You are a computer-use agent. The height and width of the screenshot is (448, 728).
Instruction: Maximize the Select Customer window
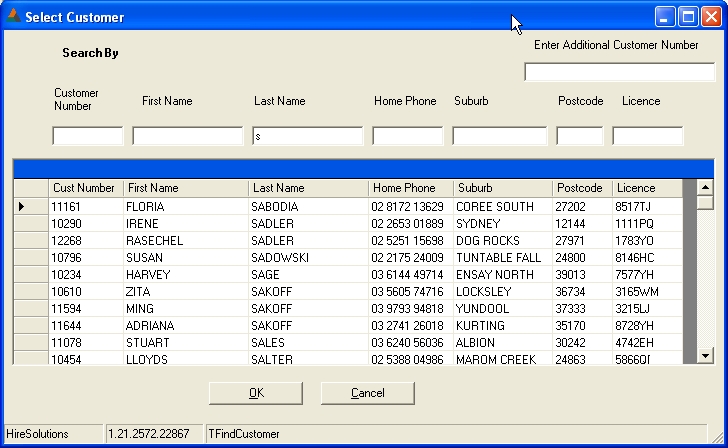point(688,17)
